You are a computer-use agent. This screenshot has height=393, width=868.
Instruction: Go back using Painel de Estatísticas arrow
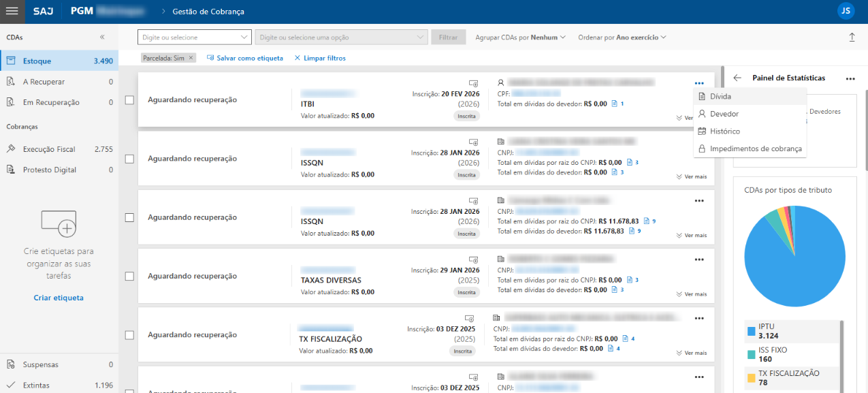click(737, 78)
